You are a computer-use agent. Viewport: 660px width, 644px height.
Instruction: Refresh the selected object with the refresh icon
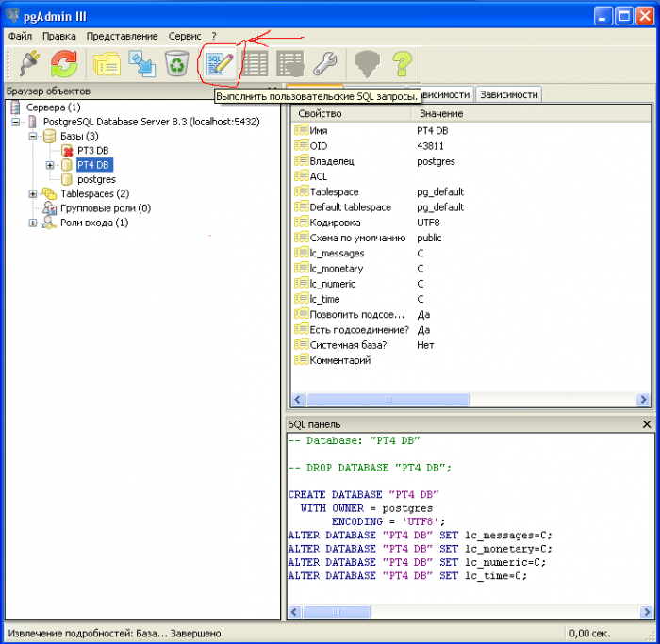tap(64, 64)
